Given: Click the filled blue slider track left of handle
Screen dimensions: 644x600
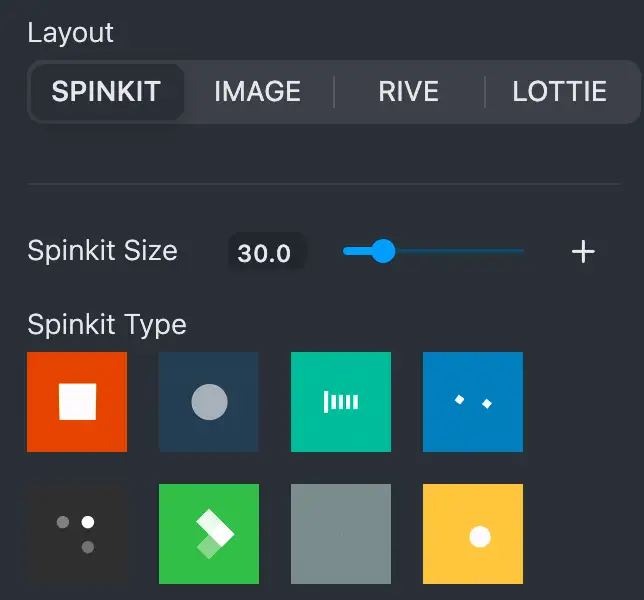Looking at the screenshot, I should 356,251.
